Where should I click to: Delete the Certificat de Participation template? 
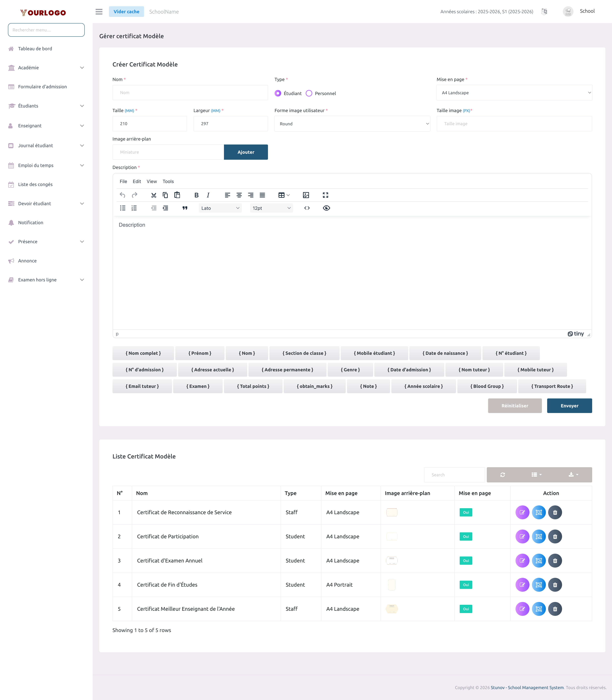click(x=555, y=536)
